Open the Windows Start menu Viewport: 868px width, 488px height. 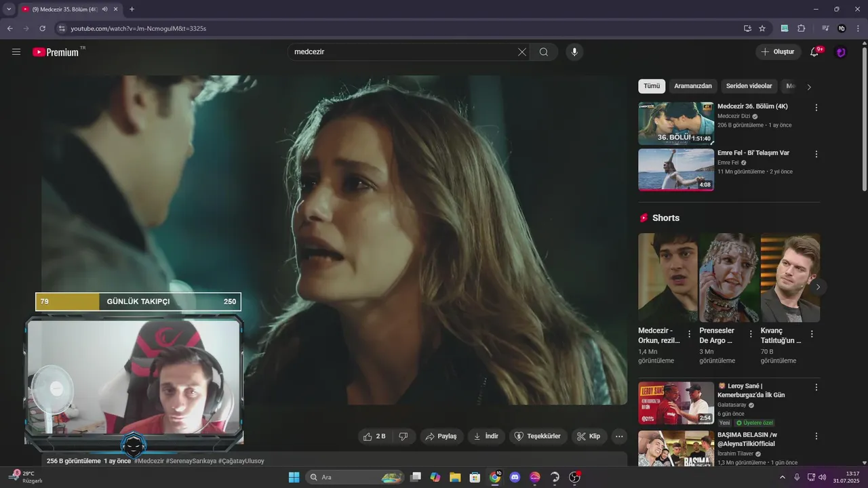294,477
